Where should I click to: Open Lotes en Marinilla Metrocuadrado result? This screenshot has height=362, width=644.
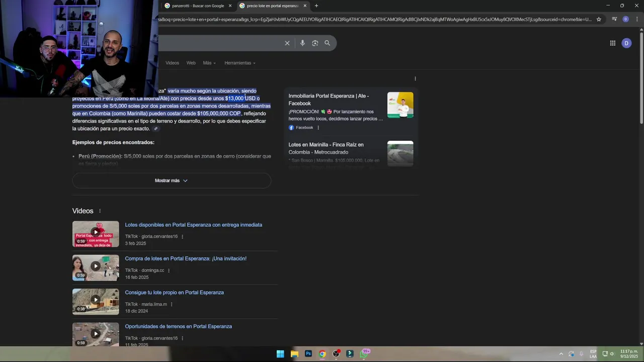[x=326, y=148]
